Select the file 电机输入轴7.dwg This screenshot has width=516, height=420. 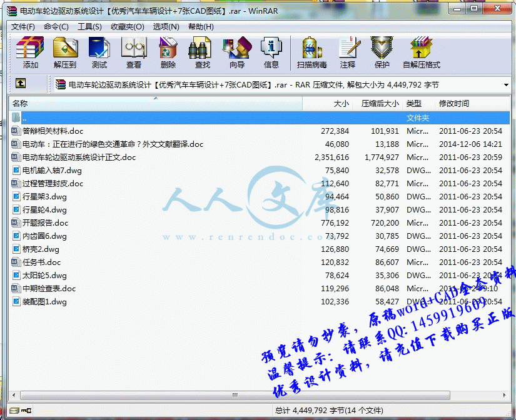52,171
